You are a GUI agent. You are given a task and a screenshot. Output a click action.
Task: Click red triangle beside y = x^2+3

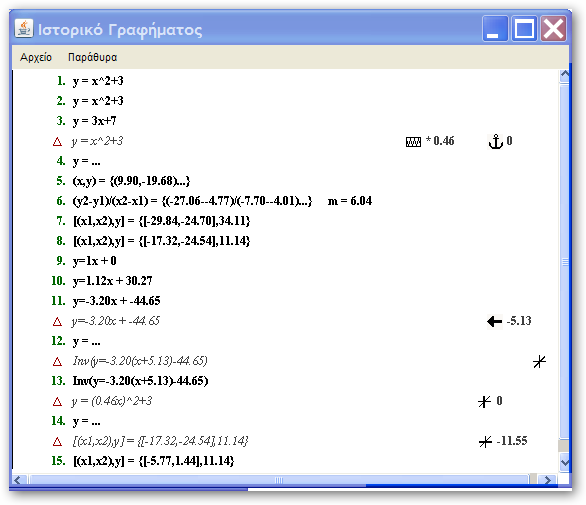click(x=57, y=142)
